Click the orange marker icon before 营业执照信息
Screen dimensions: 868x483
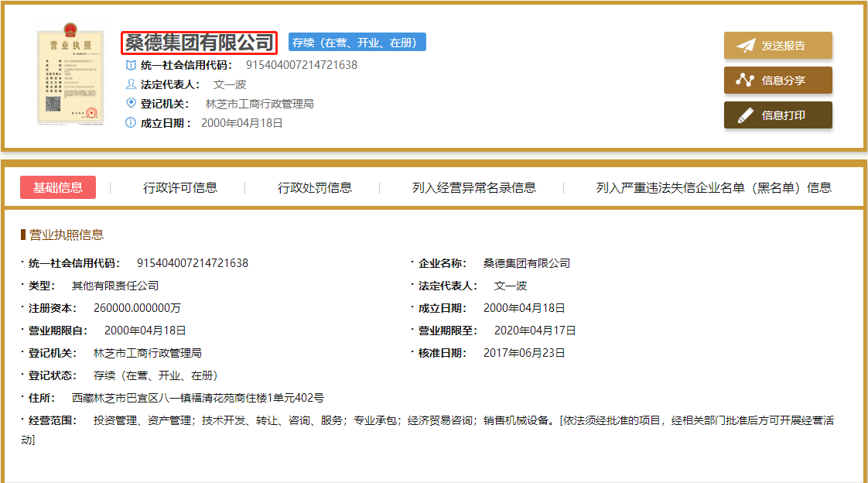23,234
